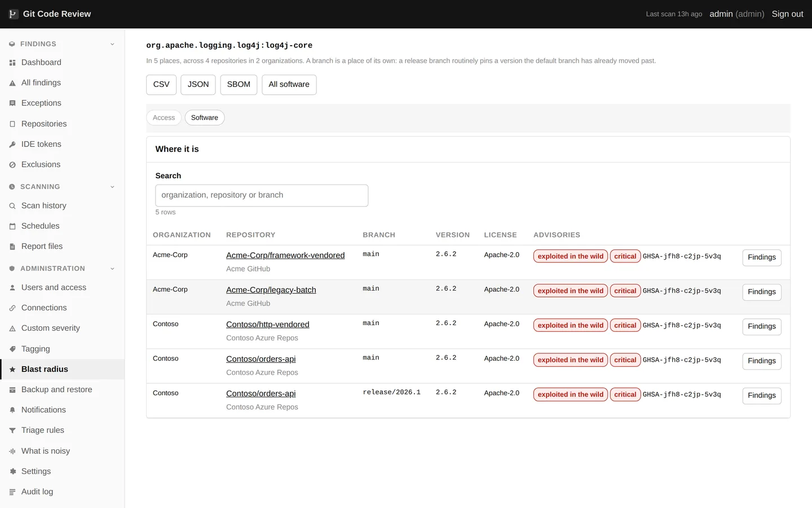Open Dashboard via its sidebar icon

click(12, 63)
